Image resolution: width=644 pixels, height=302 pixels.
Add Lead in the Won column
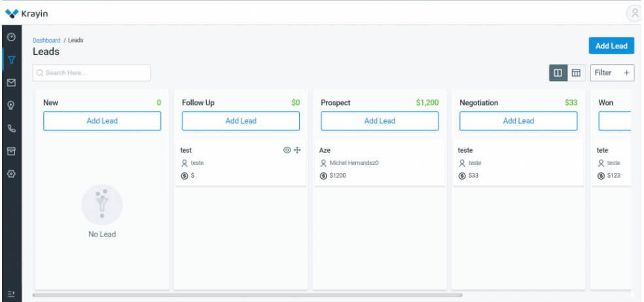[x=615, y=121]
